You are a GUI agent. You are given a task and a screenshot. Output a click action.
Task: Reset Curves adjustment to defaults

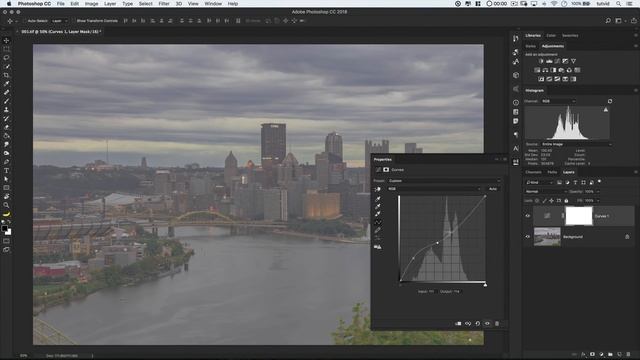pyautogui.click(x=478, y=324)
